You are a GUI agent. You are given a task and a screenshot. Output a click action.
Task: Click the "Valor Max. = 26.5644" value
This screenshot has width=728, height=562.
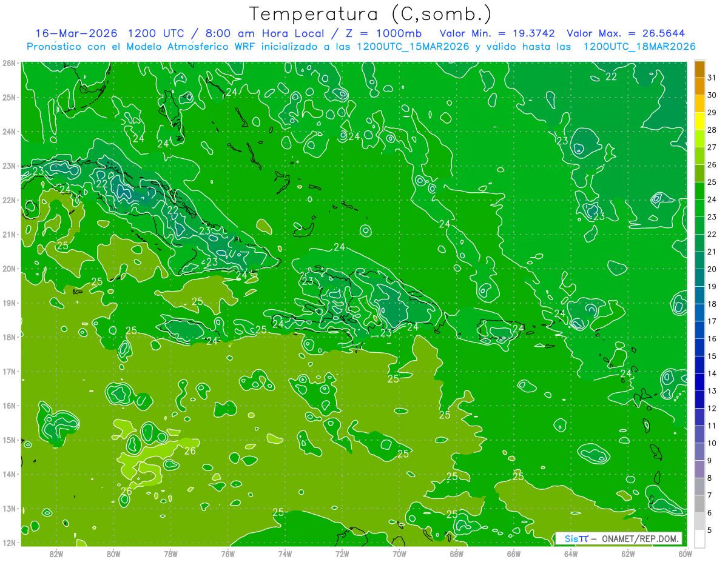(626, 33)
